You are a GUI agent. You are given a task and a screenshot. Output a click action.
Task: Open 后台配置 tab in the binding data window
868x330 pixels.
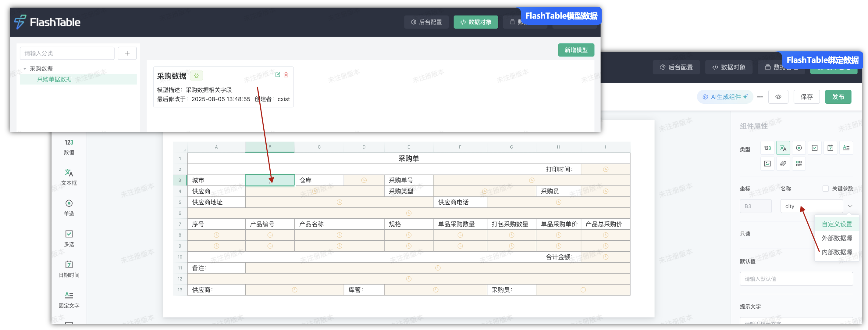point(676,67)
